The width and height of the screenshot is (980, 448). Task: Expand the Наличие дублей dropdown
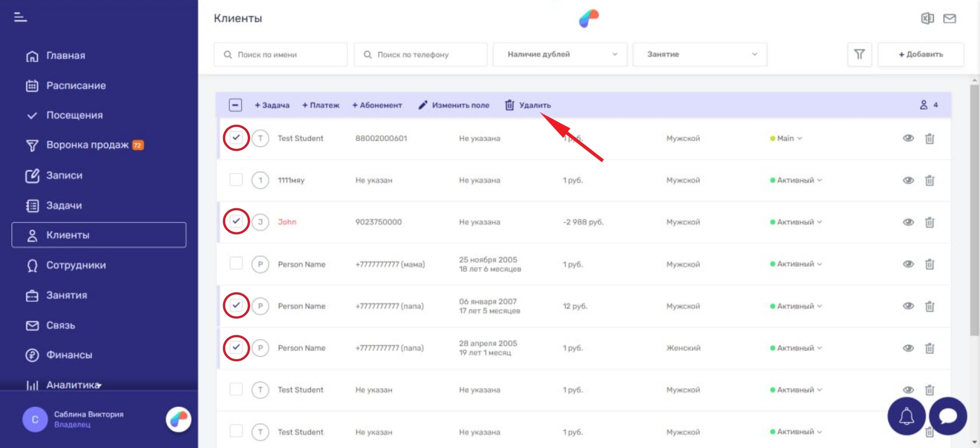click(559, 54)
